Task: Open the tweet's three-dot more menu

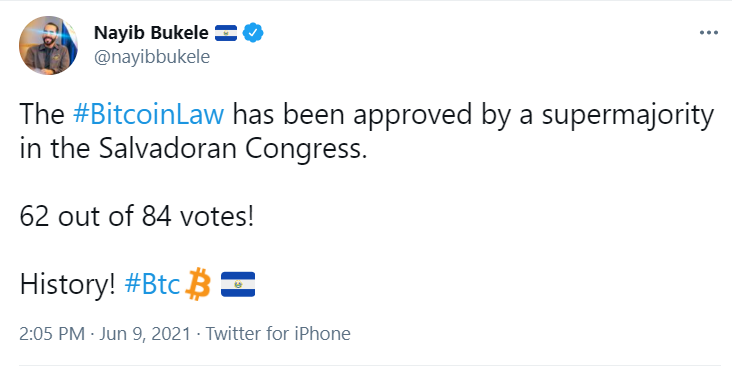Action: coord(709,33)
